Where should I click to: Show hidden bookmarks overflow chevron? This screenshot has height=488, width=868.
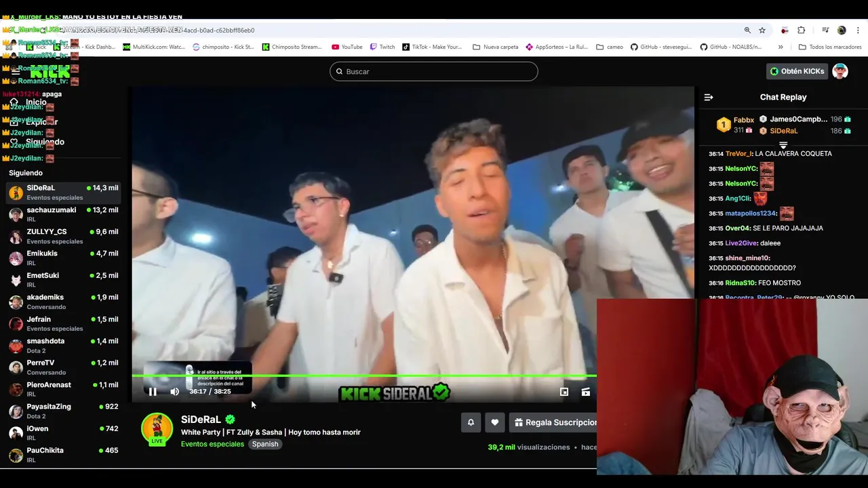tap(781, 47)
